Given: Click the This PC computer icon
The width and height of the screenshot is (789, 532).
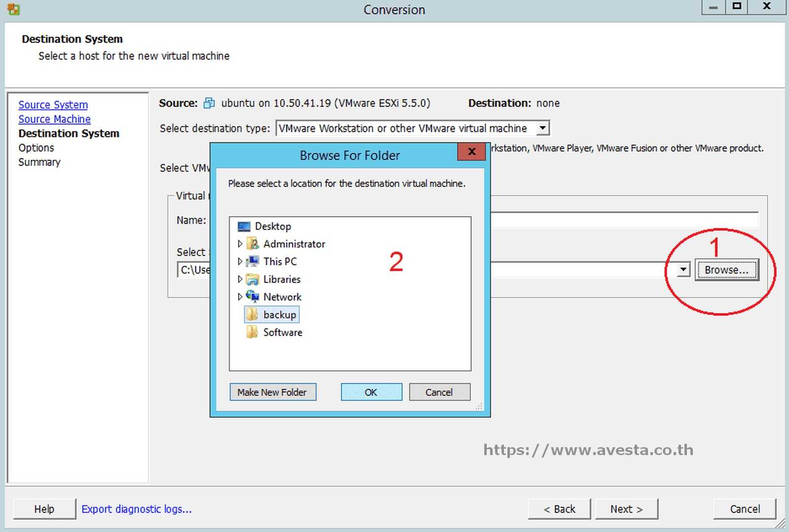Looking at the screenshot, I should coord(253,261).
